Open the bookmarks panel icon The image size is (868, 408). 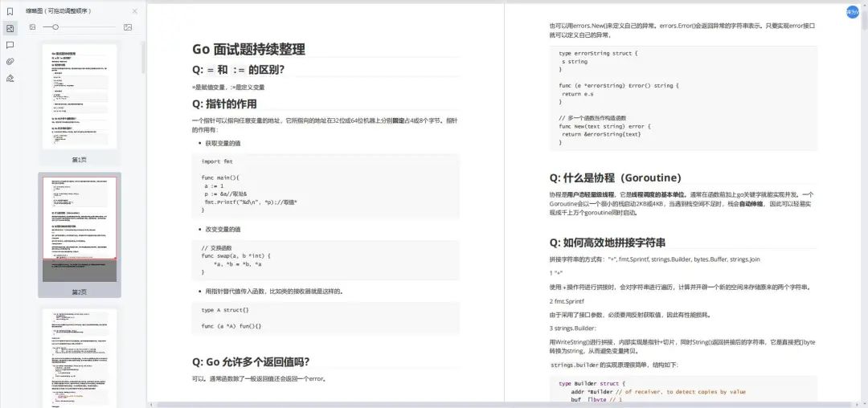(x=10, y=11)
